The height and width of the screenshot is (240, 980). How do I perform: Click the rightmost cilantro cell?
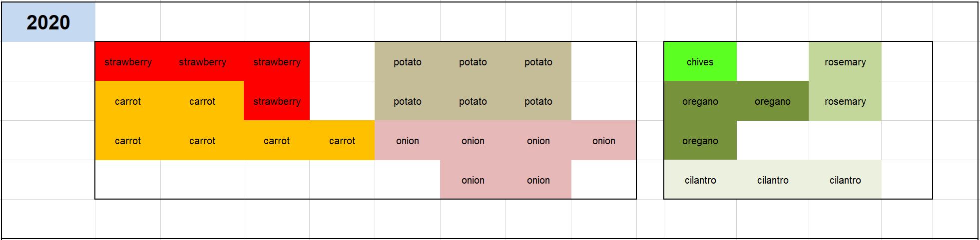click(x=845, y=180)
